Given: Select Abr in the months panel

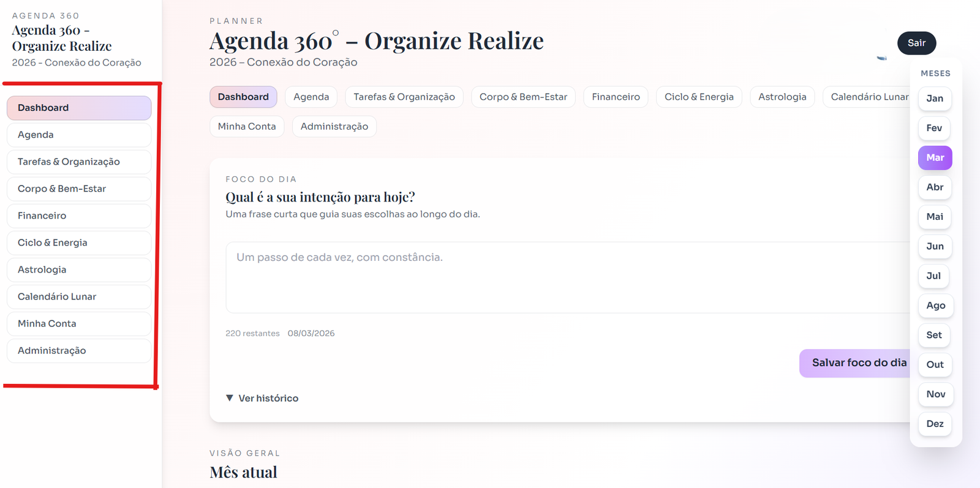Looking at the screenshot, I should (x=935, y=187).
